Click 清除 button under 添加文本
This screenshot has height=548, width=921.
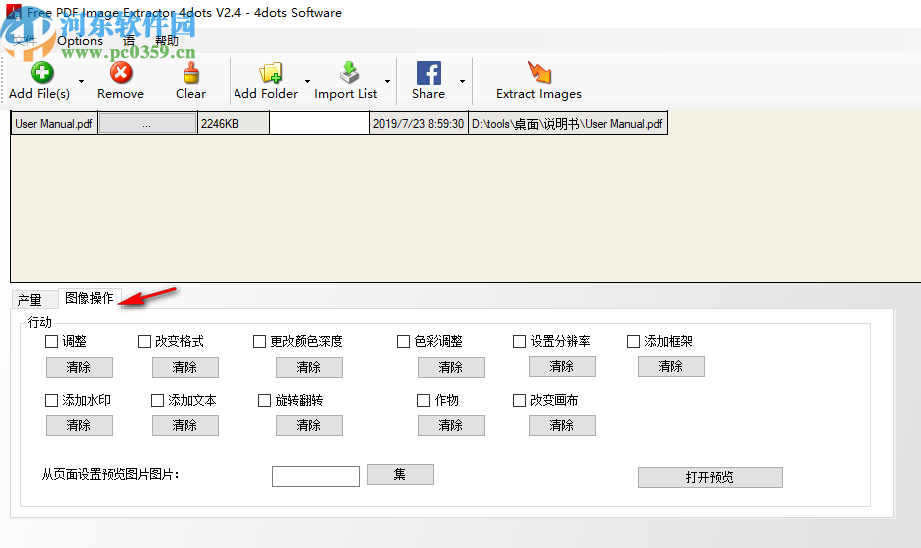[x=185, y=425]
